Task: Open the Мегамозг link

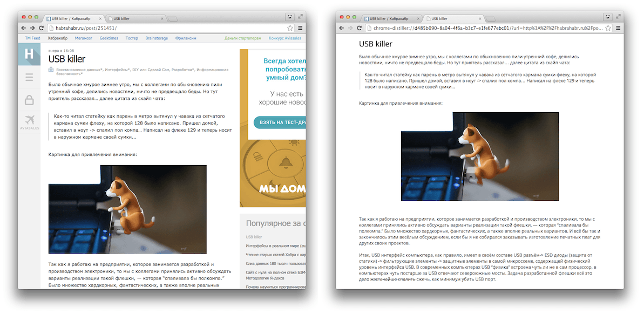Action: 84,38
